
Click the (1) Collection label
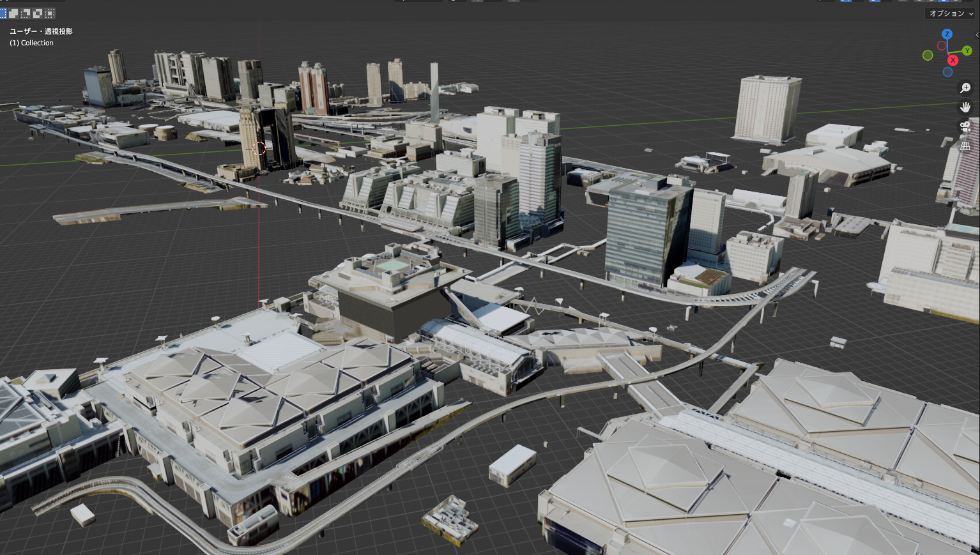click(31, 43)
